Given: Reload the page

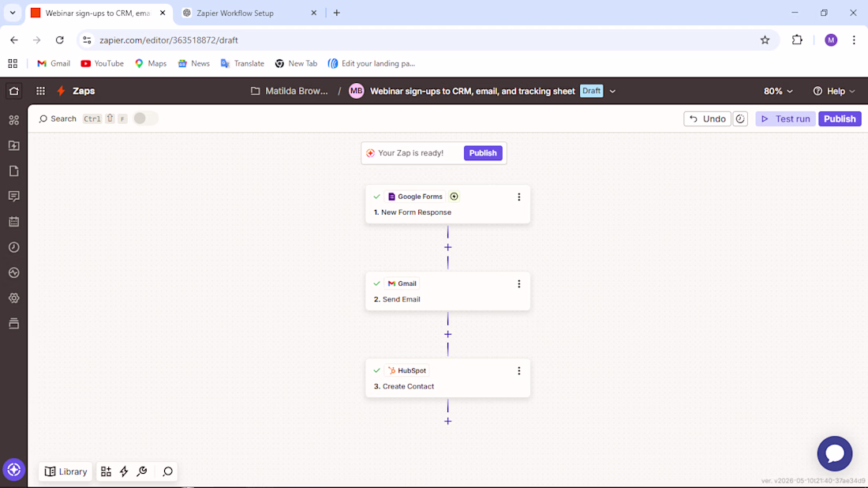Looking at the screenshot, I should coord(60,40).
